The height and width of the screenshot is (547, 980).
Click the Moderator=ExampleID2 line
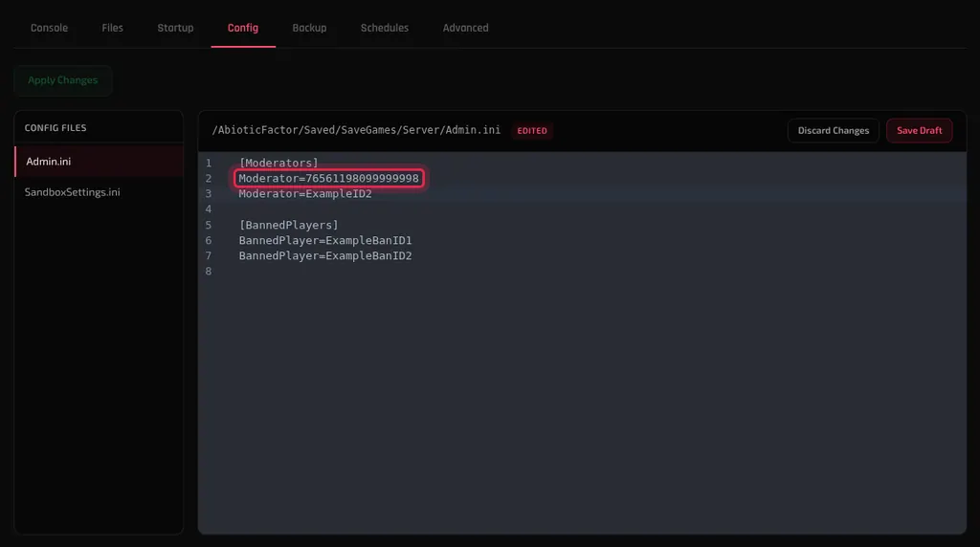[305, 193]
